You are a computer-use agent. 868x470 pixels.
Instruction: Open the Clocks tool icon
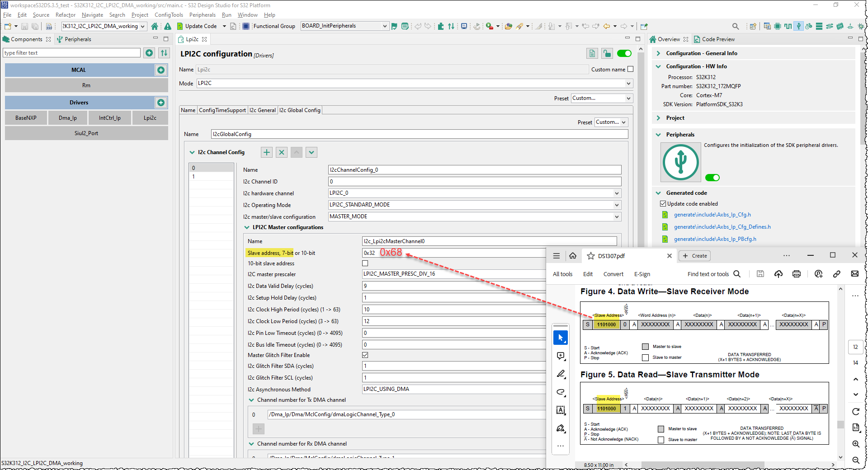[x=788, y=26]
